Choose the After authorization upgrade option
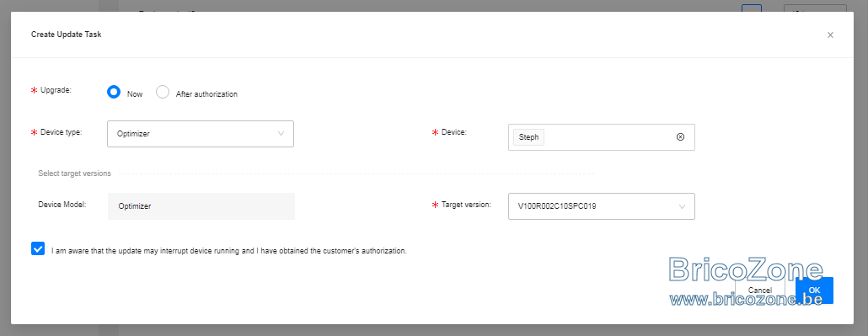 162,93
